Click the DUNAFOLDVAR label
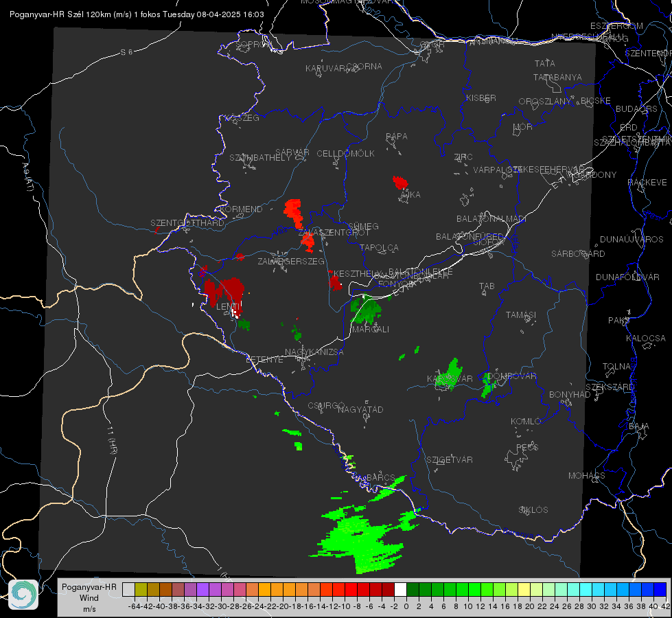This screenshot has height=618, width=672. click(627, 277)
